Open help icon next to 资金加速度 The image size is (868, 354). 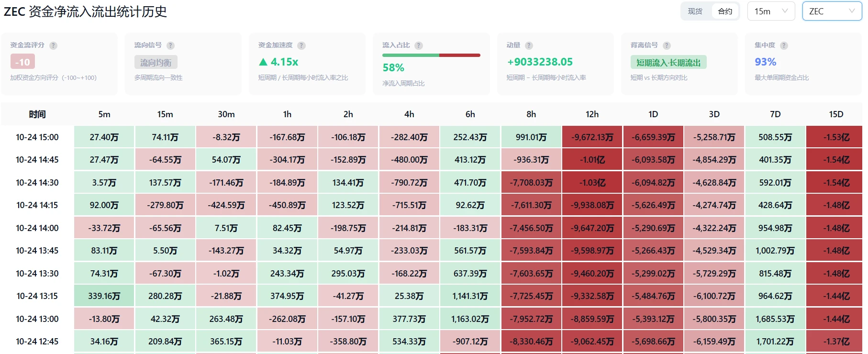[301, 45]
